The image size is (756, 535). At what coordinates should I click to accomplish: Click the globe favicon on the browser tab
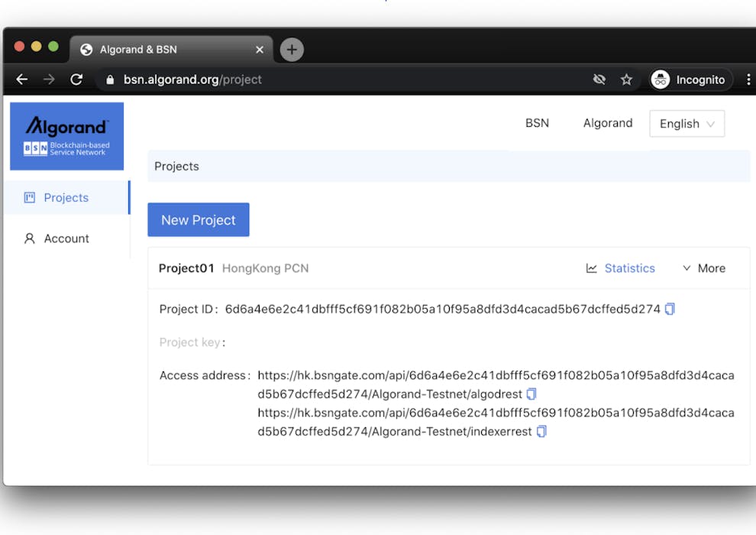pyautogui.click(x=86, y=50)
